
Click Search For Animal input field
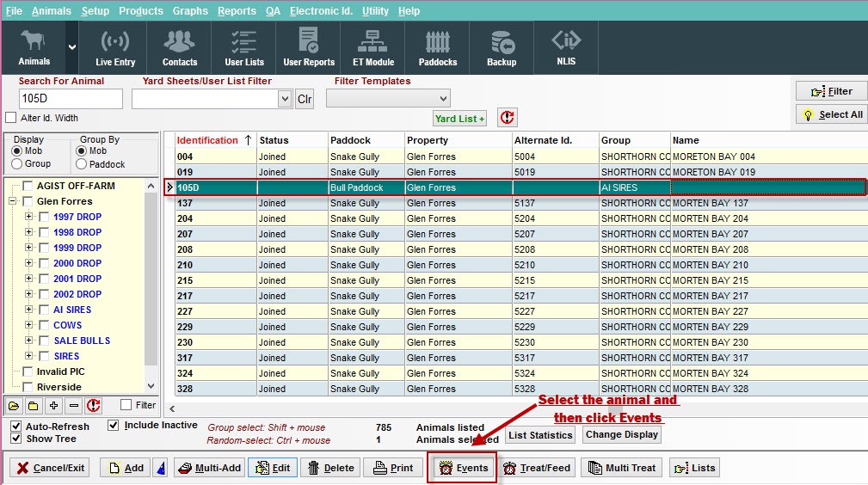click(71, 99)
